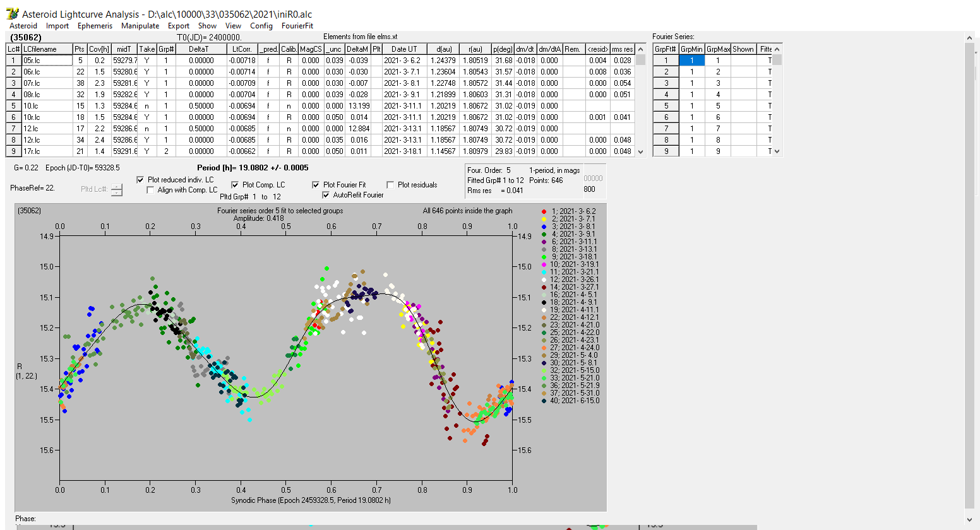Click the Date UT column header
Screen dimensions: 980x530
pyautogui.click(x=404, y=49)
